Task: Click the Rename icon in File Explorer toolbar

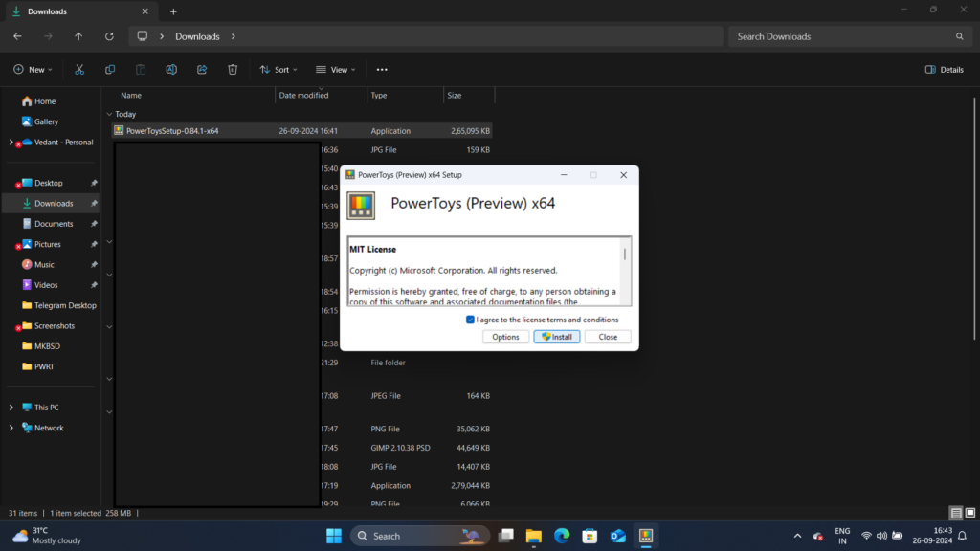Action: [171, 69]
